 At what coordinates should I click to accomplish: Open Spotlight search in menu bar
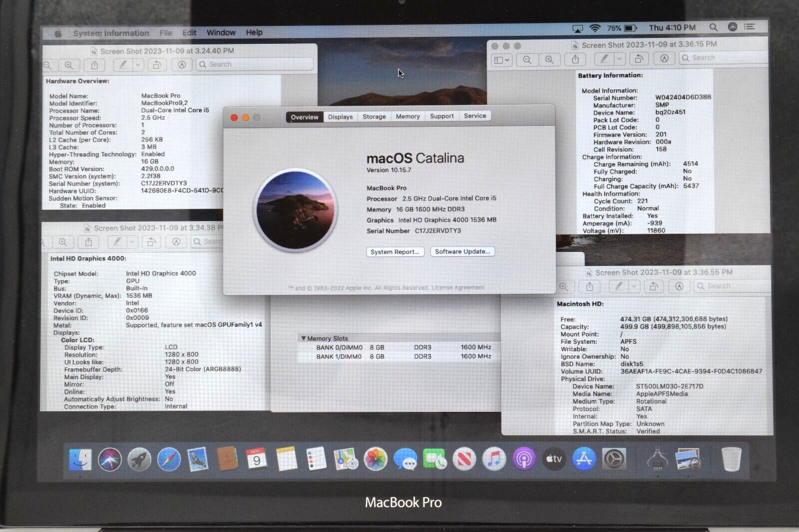(x=714, y=27)
